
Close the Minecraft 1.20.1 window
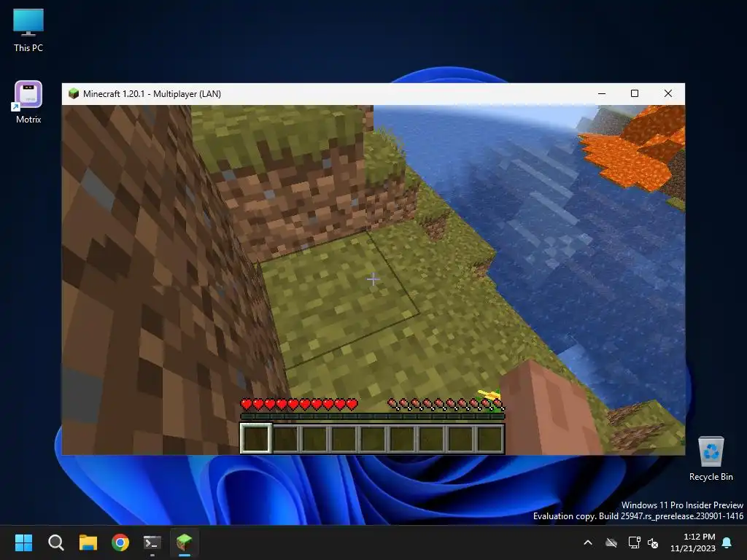click(x=668, y=93)
